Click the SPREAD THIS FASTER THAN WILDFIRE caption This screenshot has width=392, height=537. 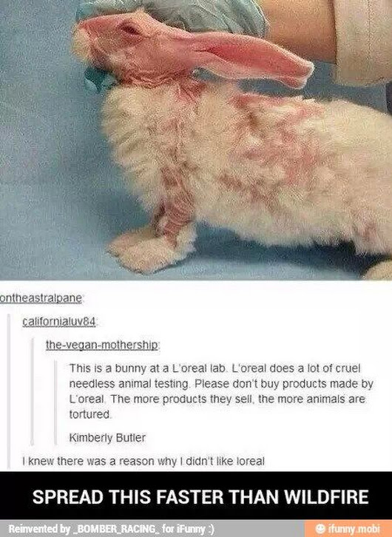point(200,496)
